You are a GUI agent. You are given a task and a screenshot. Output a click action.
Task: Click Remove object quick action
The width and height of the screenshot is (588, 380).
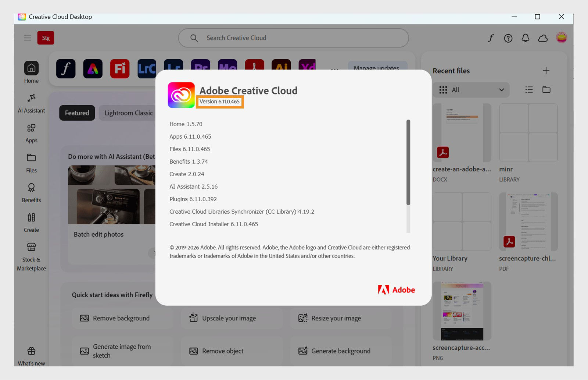pos(231,351)
